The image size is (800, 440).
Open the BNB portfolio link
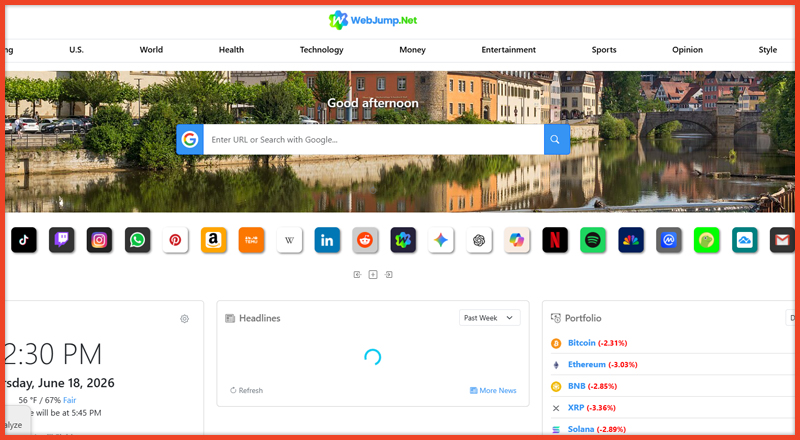[577, 386]
